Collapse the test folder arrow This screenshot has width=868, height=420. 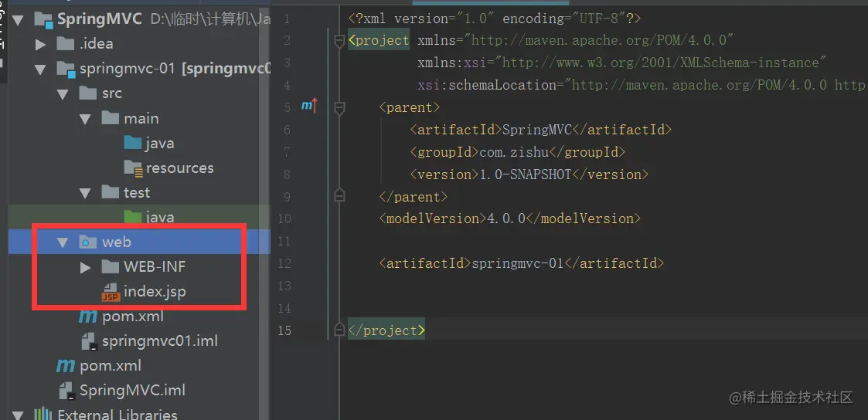[x=85, y=193]
